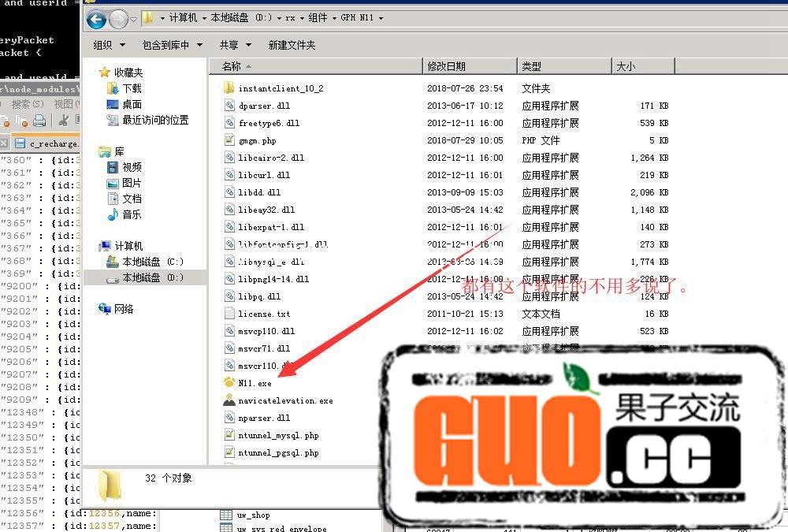This screenshot has height=532, width=788.
Task: Select Local Disk (C:) drive
Action: pos(152,262)
